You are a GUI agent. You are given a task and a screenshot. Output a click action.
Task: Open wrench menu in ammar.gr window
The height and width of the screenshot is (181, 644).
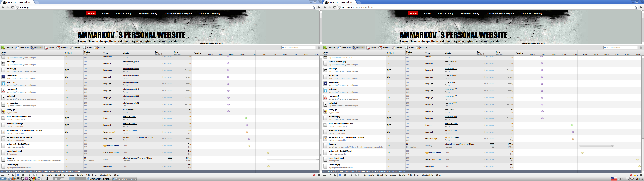pos(319,7)
